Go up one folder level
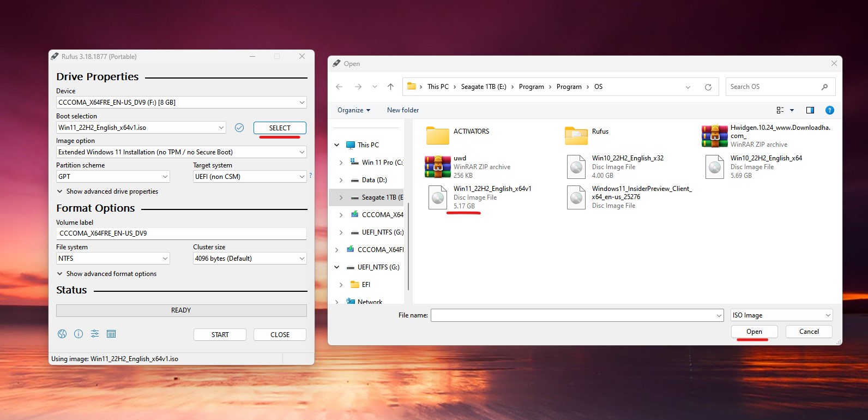Image resolution: width=868 pixels, height=420 pixels. tap(390, 87)
